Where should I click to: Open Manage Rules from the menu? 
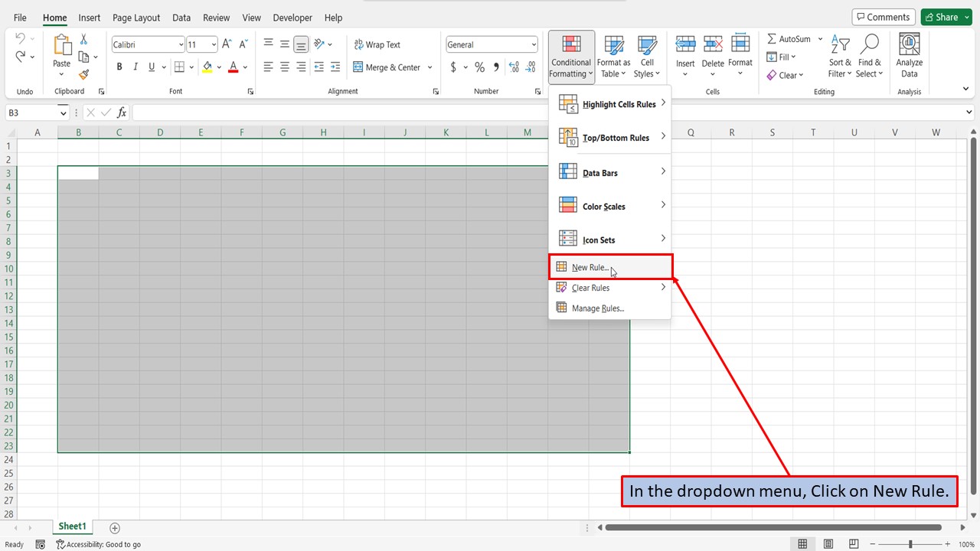point(597,308)
